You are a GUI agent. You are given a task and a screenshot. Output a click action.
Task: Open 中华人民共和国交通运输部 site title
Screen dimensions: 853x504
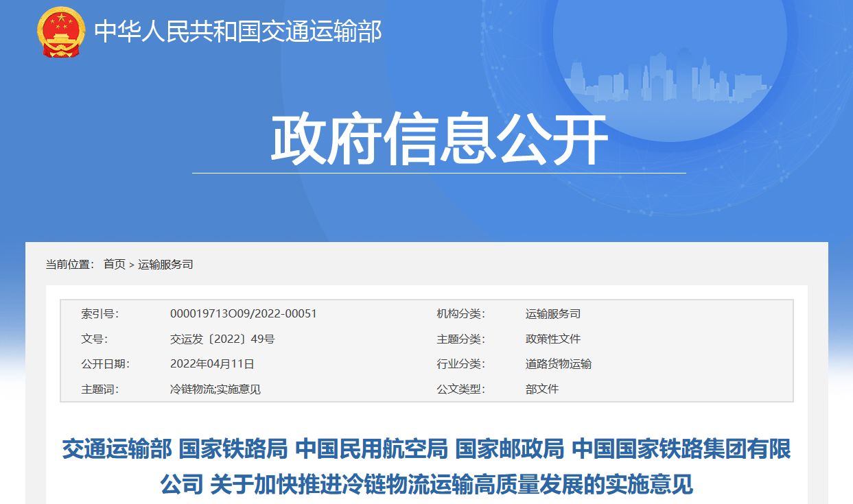point(237,32)
